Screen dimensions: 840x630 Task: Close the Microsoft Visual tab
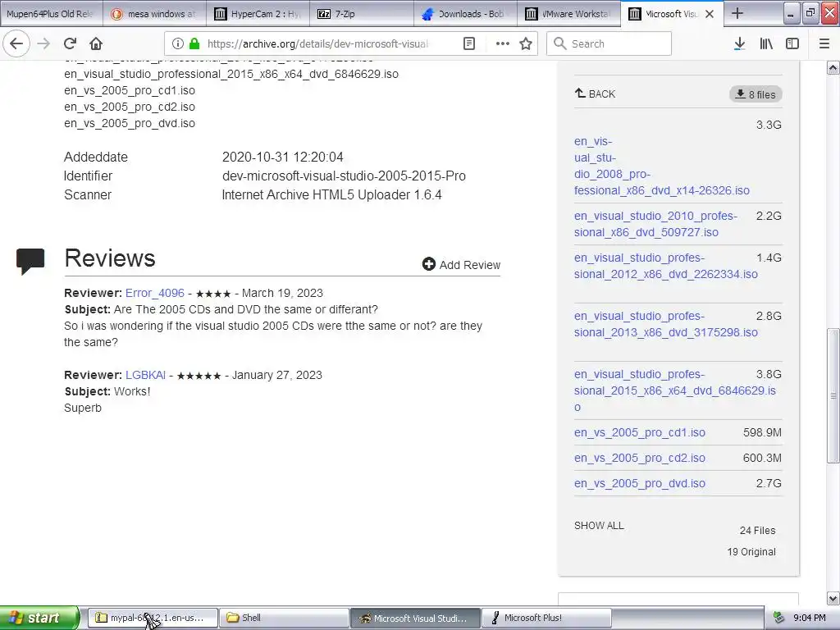[710, 14]
